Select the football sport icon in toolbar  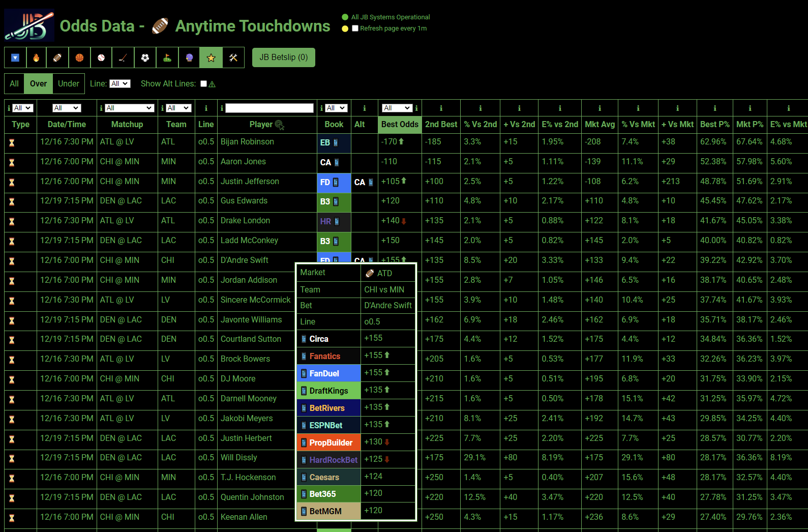(x=57, y=57)
